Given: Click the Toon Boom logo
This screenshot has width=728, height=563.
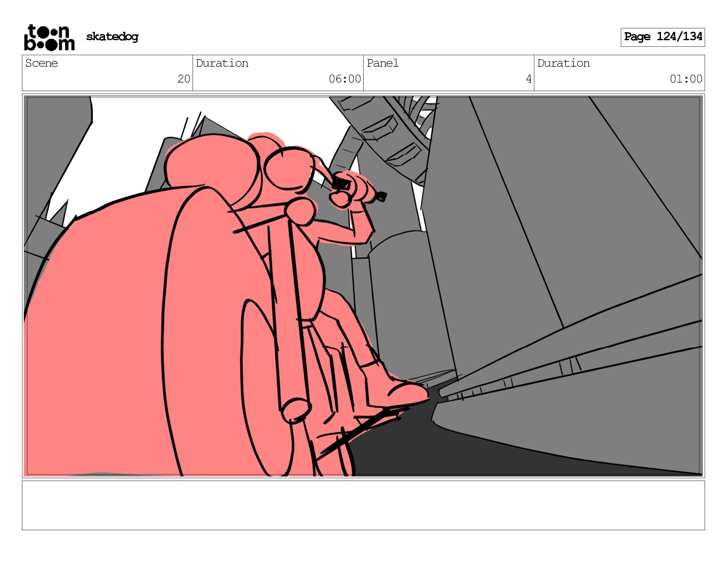Looking at the screenshot, I should (49, 38).
